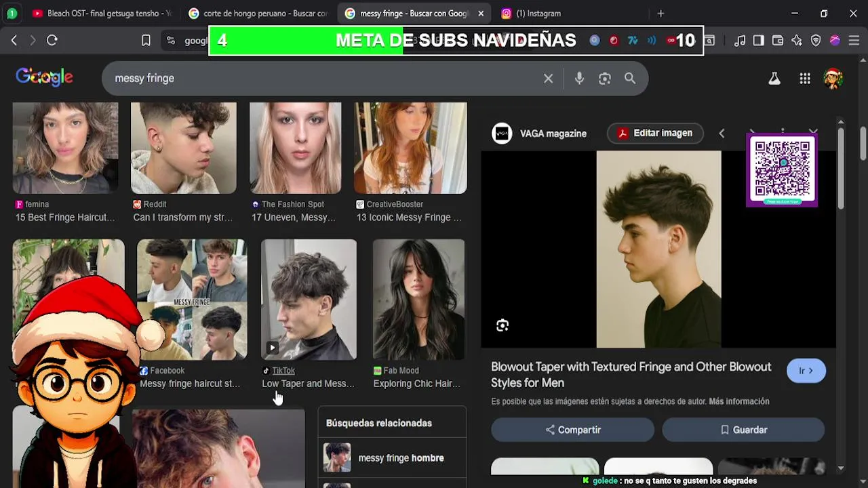Click the Búsquedas relacionadas heading
The image size is (868, 488).
click(x=379, y=423)
